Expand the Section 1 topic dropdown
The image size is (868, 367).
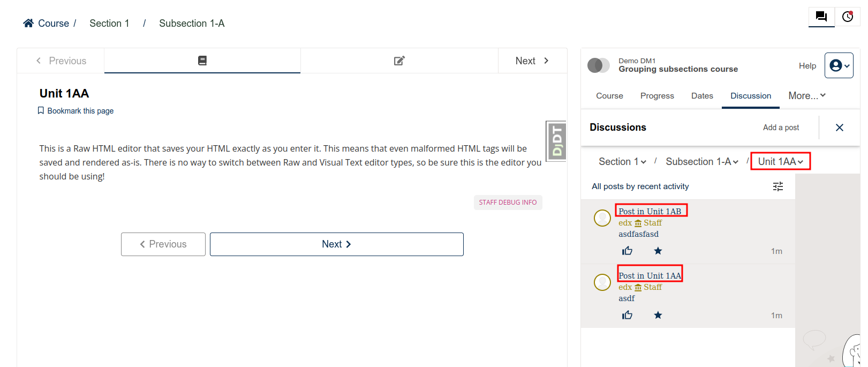622,162
